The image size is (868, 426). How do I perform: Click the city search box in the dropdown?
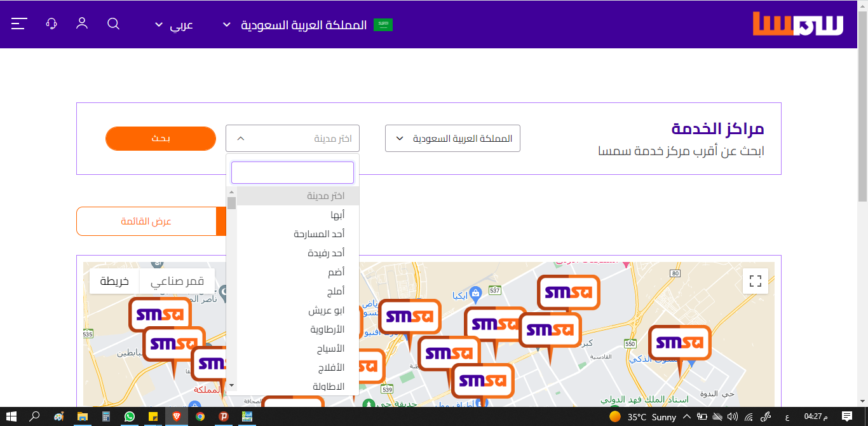tap(292, 172)
